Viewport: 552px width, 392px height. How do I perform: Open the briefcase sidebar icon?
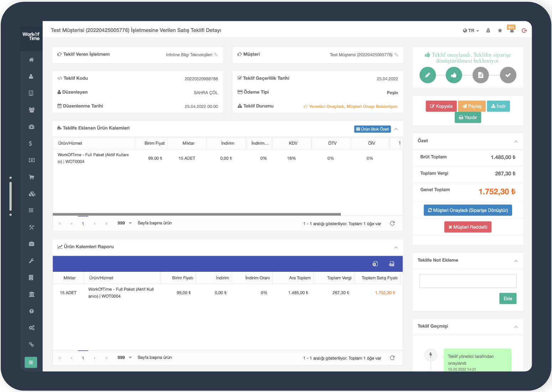tap(31, 244)
